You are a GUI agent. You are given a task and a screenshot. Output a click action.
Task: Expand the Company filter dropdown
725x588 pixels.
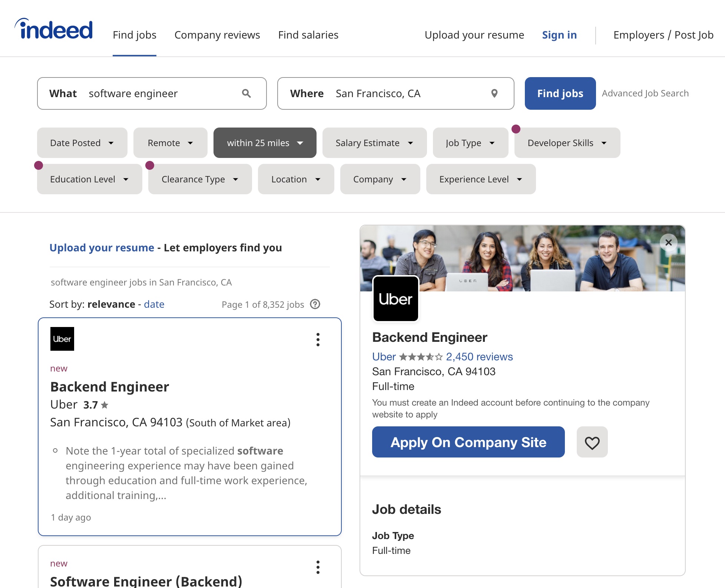380,179
